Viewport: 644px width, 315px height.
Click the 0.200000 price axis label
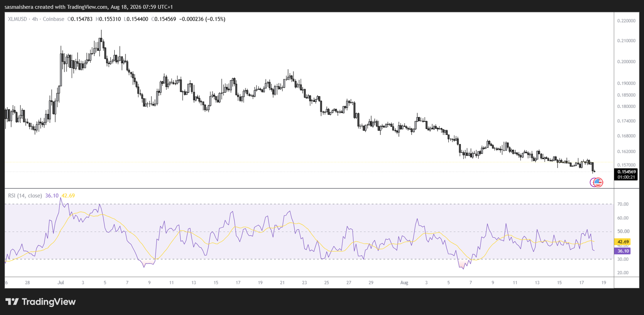(x=626, y=62)
